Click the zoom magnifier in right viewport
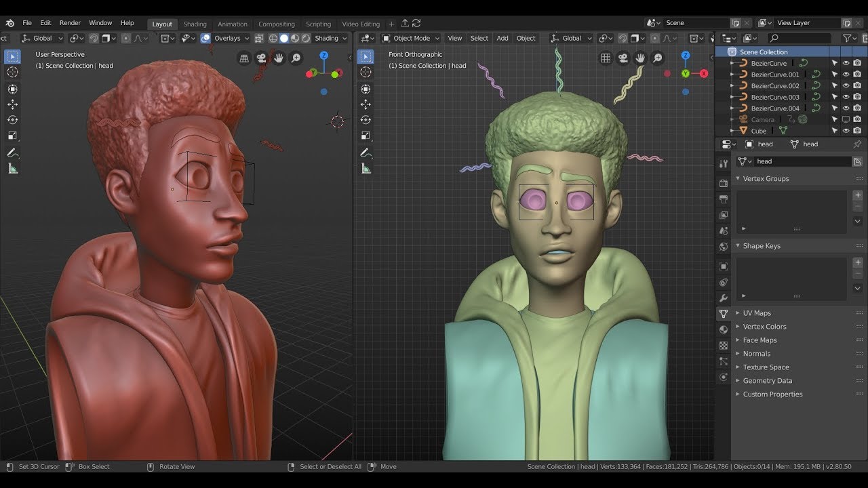The width and height of the screenshot is (868, 488). click(x=657, y=59)
